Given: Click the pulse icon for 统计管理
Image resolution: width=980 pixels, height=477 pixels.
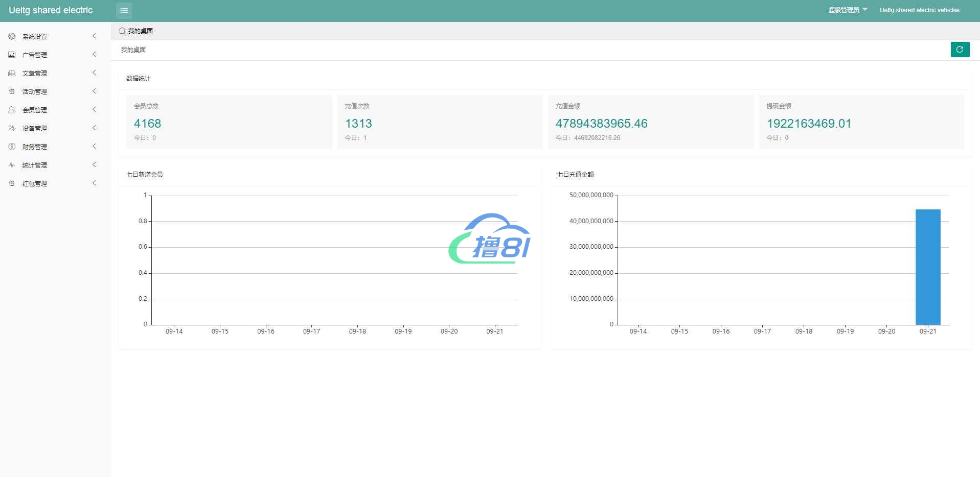Looking at the screenshot, I should [12, 165].
